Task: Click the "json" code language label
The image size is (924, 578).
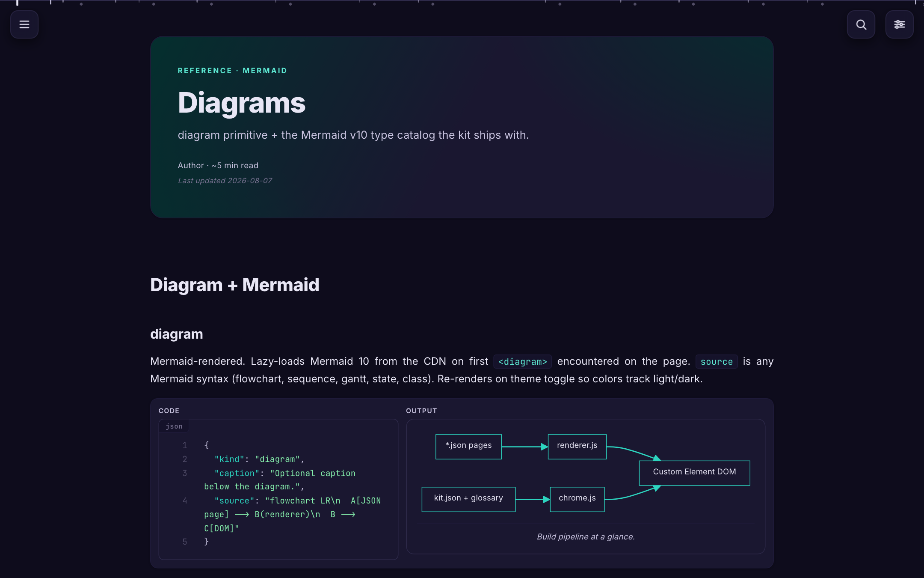Action: click(174, 426)
